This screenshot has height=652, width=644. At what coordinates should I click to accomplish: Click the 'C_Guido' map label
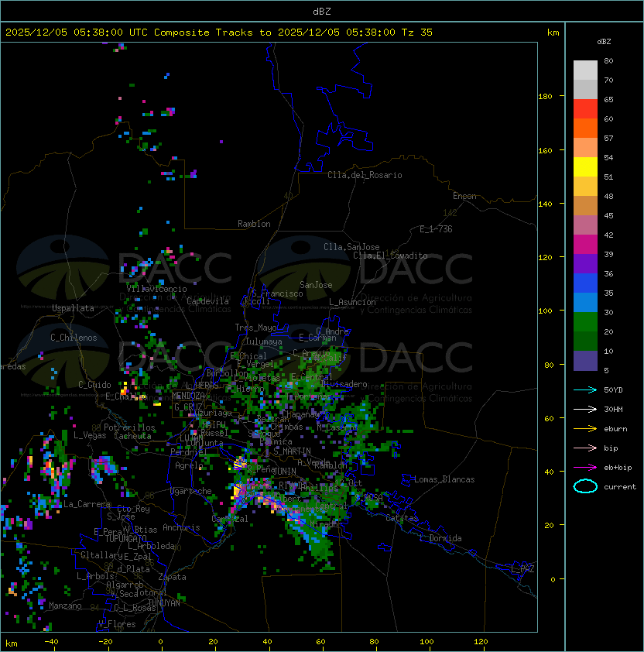pyautogui.click(x=94, y=385)
